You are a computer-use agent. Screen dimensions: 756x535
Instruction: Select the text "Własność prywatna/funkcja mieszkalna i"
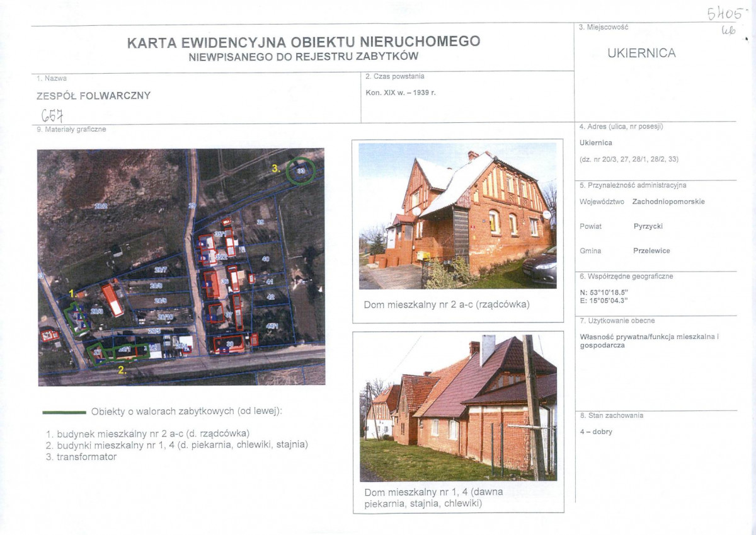pyautogui.click(x=650, y=337)
